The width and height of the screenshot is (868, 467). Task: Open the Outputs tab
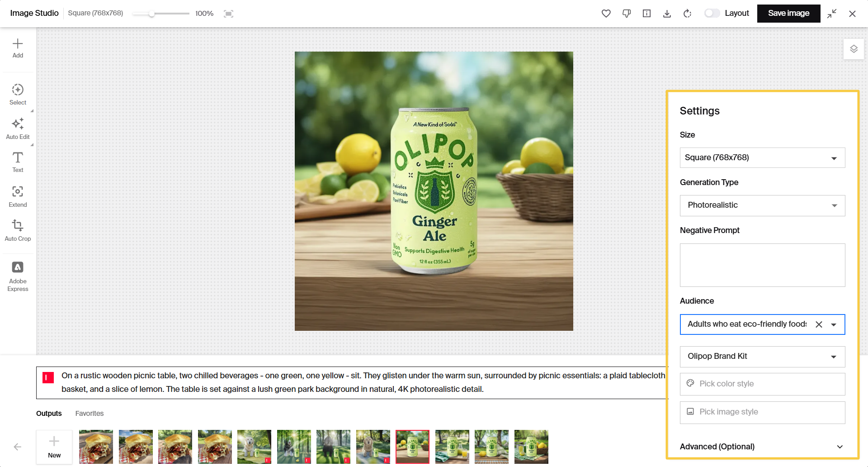(x=49, y=413)
